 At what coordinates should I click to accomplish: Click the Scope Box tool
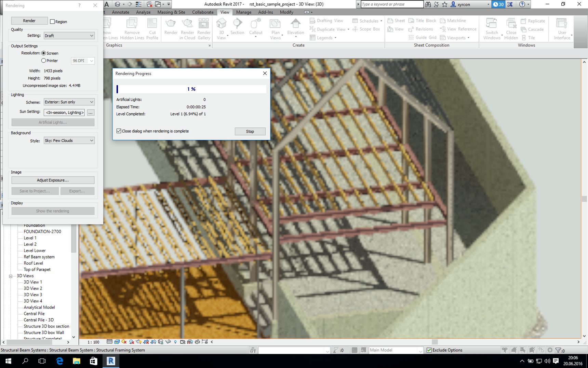click(x=366, y=29)
